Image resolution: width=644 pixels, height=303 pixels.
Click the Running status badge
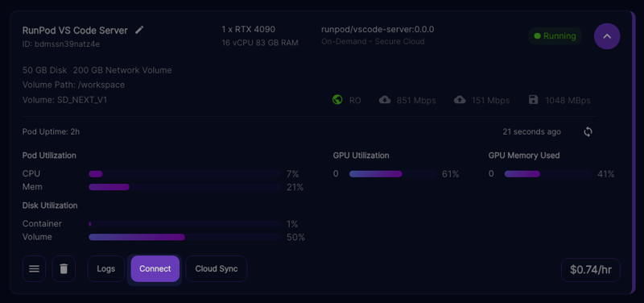click(x=555, y=36)
